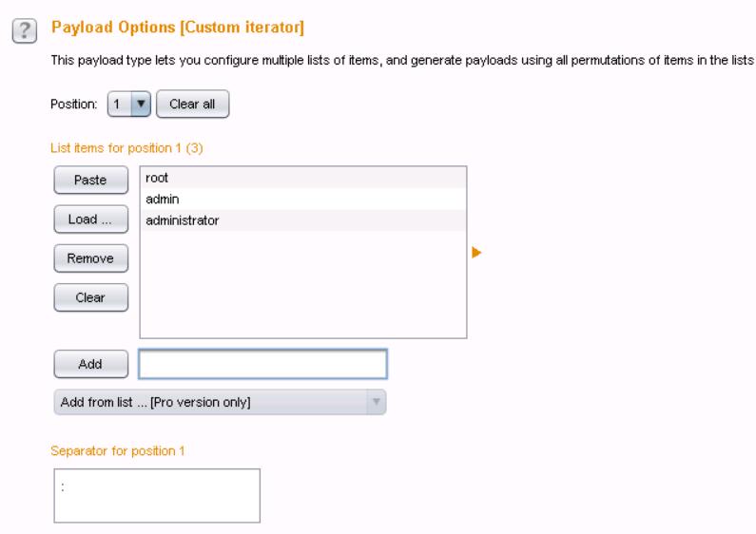Expand the Add from list dropdown
This screenshot has height=534, width=756.
click(x=220, y=402)
